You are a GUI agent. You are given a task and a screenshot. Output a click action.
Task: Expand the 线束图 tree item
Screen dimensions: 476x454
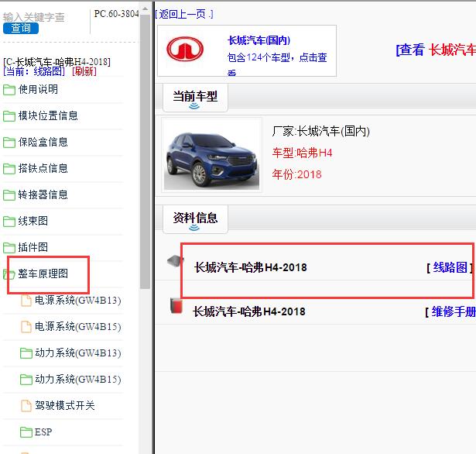click(x=33, y=221)
